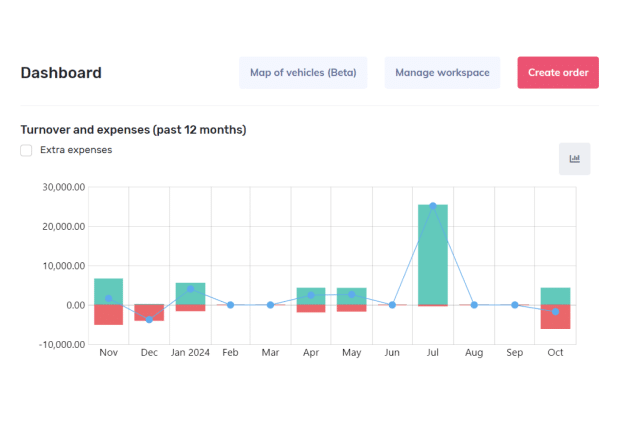Select the October line data point
Image resolution: width=617 pixels, height=443 pixels.
555,312
